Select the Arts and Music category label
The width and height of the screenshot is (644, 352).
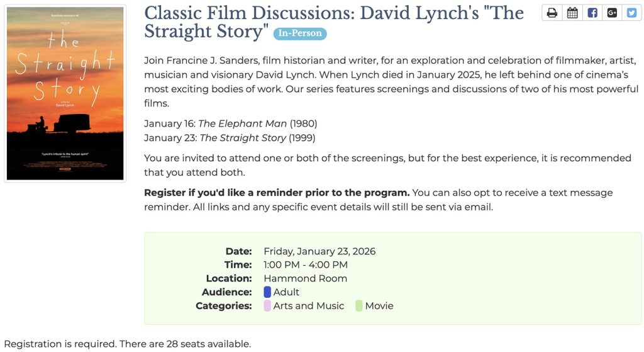coord(309,306)
